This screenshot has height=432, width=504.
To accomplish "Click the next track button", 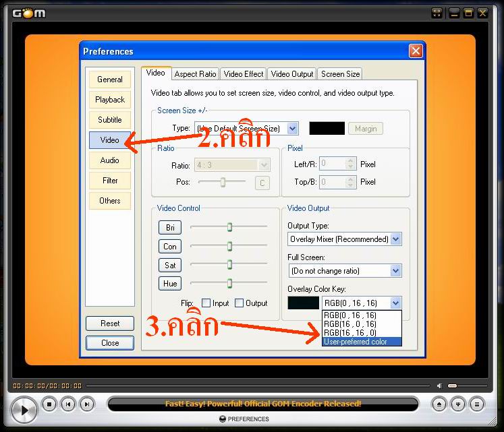I will (x=87, y=404).
